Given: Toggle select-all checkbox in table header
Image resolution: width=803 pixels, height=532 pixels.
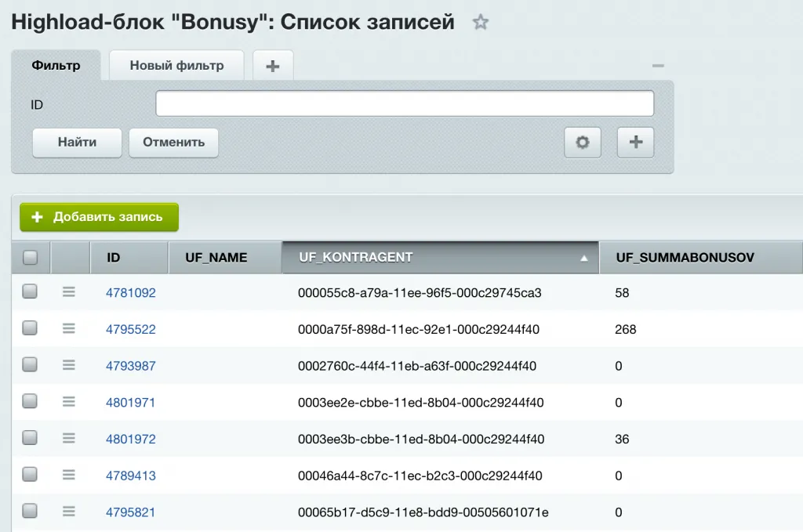Looking at the screenshot, I should click(x=31, y=257).
